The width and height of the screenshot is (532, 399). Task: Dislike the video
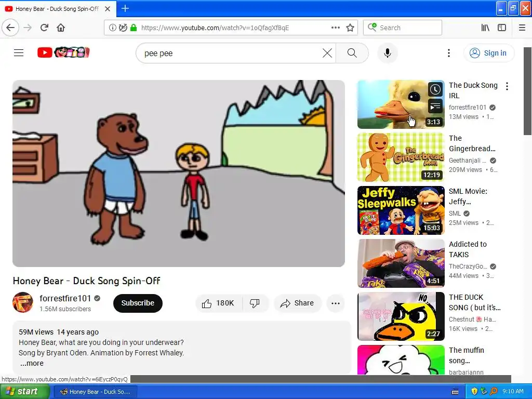tap(255, 303)
